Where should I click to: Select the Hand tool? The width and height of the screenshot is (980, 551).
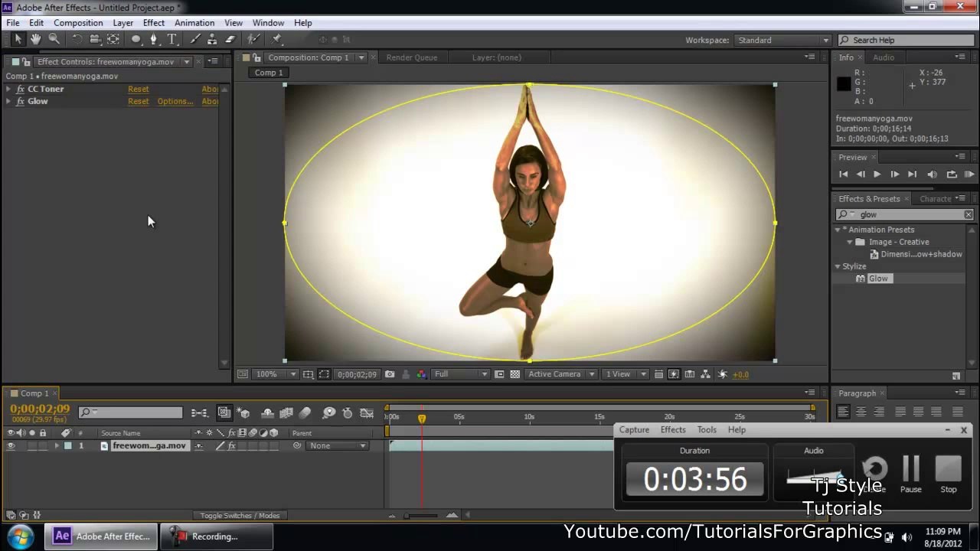(x=35, y=39)
